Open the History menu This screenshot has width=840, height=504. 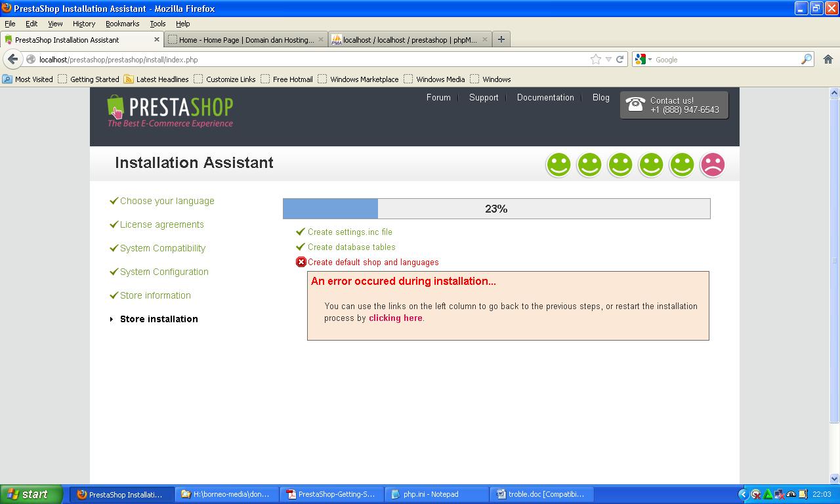84,24
